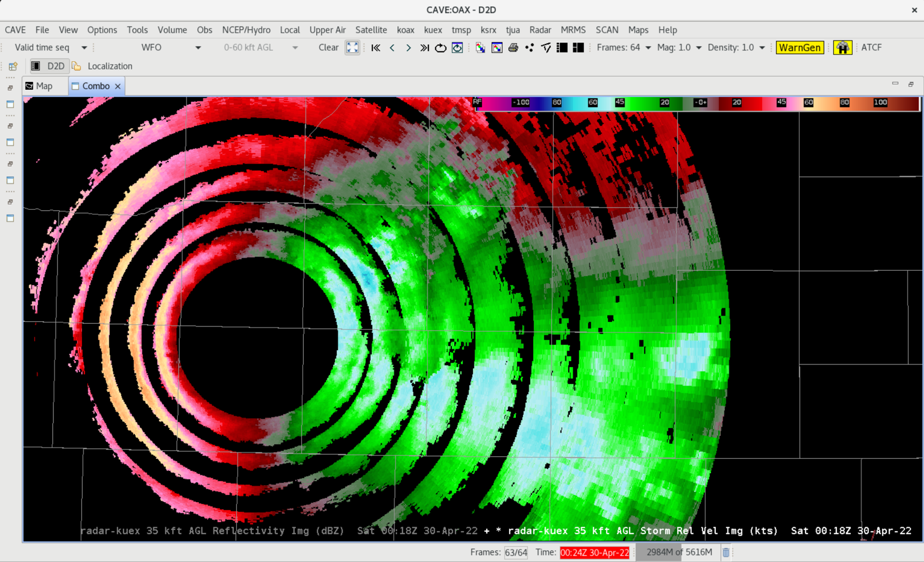This screenshot has width=924, height=562.
Task: Click the open perspective icon
Action: [x=13, y=66]
